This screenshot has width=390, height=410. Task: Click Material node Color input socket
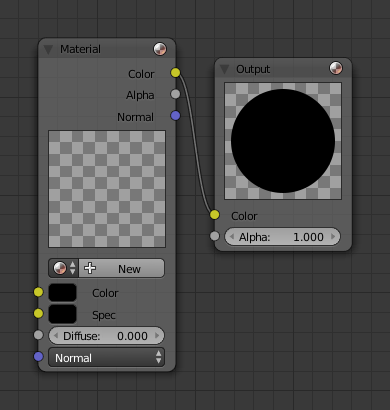click(x=38, y=292)
